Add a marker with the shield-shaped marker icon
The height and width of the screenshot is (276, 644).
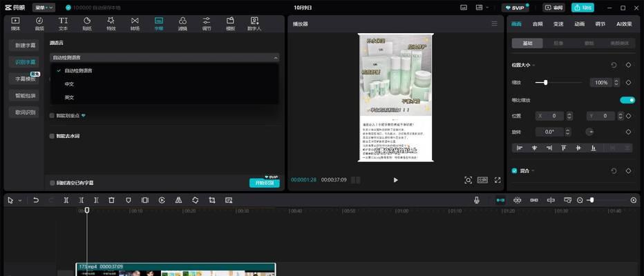pos(128,200)
